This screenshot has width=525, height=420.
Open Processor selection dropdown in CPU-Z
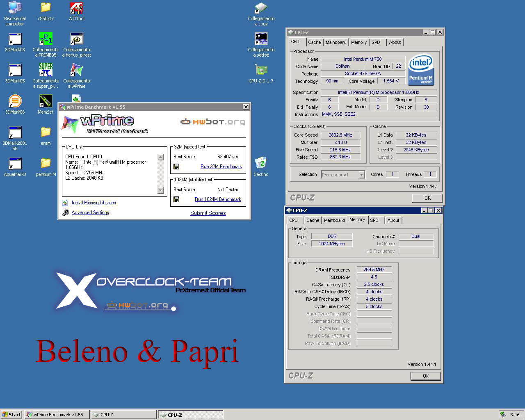coord(361,175)
